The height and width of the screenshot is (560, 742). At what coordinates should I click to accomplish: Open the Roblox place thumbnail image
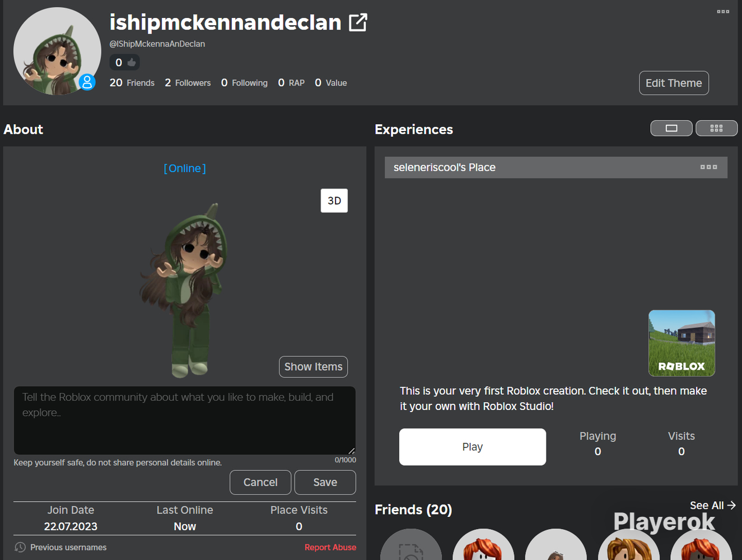(x=682, y=343)
